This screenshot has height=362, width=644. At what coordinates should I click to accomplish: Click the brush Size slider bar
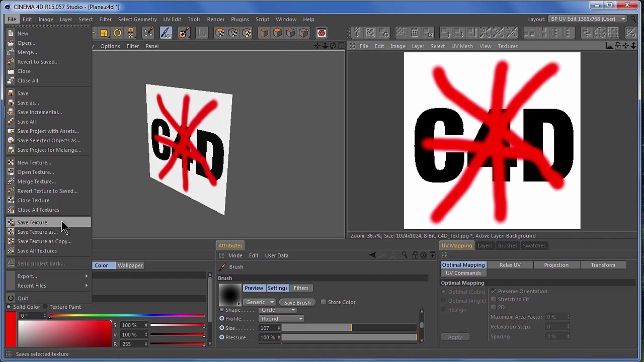pyautogui.click(x=349, y=328)
